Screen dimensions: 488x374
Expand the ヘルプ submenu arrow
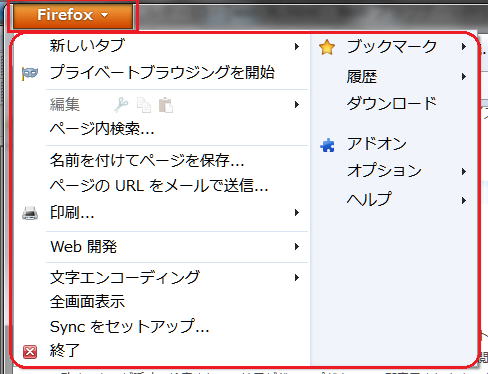(464, 200)
